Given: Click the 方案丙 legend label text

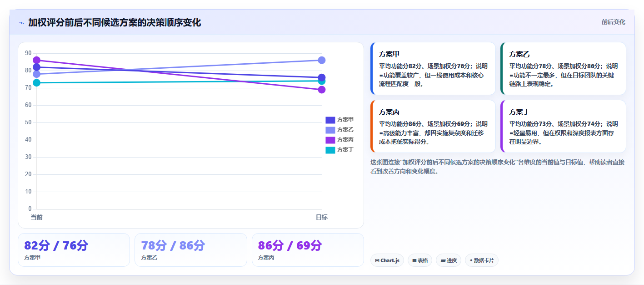Looking at the screenshot, I should [345, 140].
